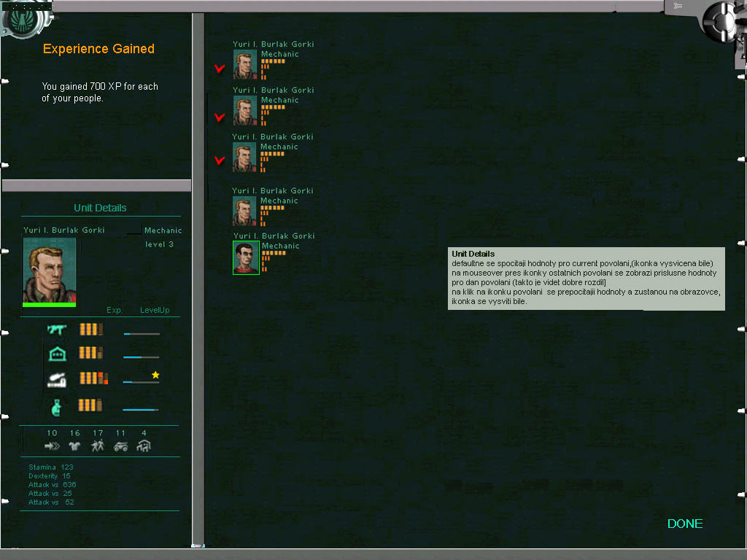Click the DONE button
This screenshot has width=747, height=560.
[685, 524]
